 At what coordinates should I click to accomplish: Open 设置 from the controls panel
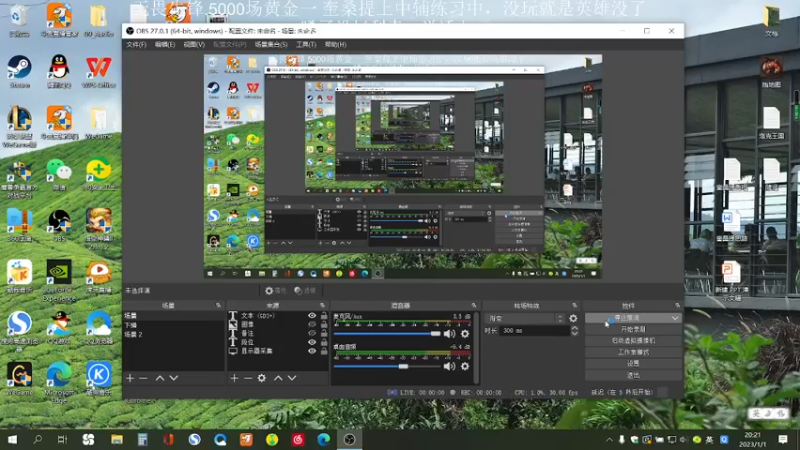(x=633, y=363)
